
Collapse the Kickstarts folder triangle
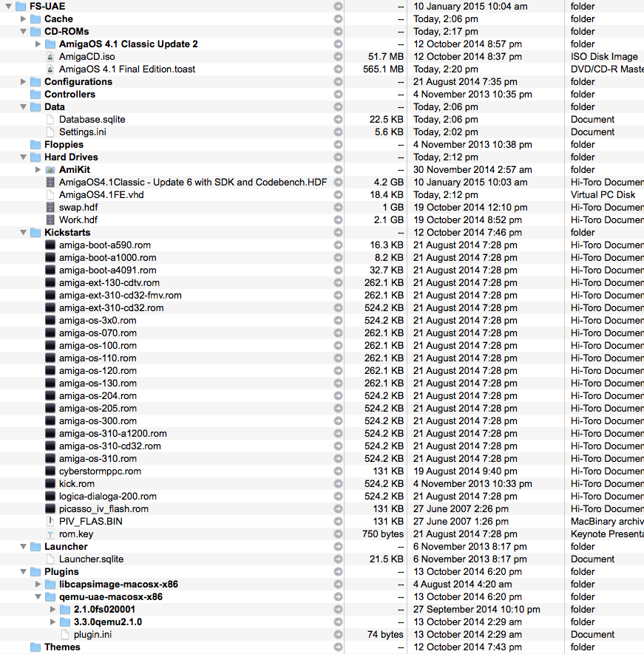point(24,232)
